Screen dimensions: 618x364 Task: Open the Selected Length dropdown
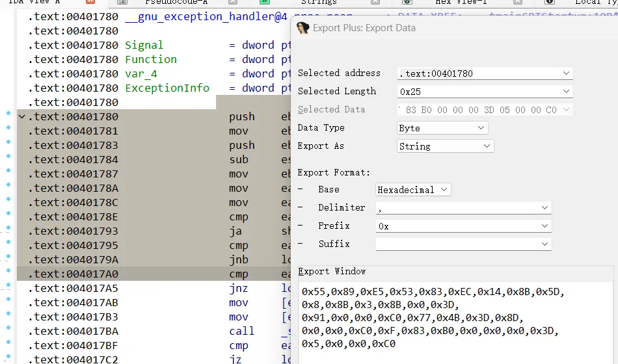click(x=566, y=92)
